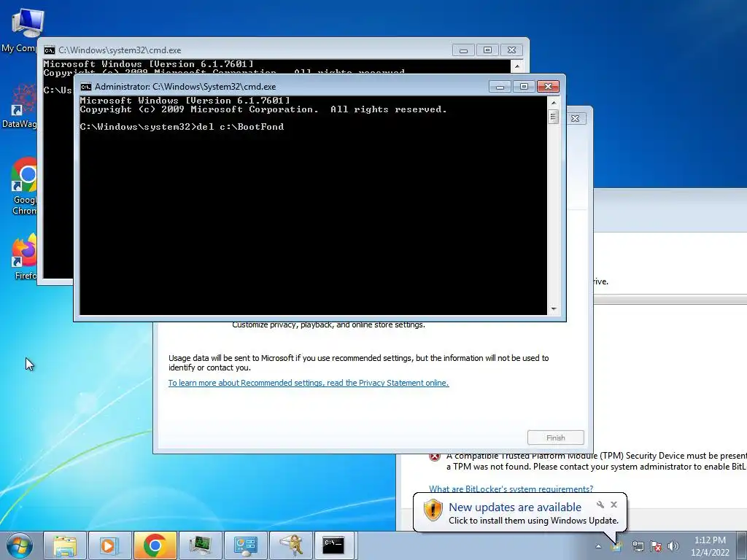Viewport: 747px width, 560px height.
Task: Click the Finish button in the setup dialog
Action: pyautogui.click(x=555, y=437)
